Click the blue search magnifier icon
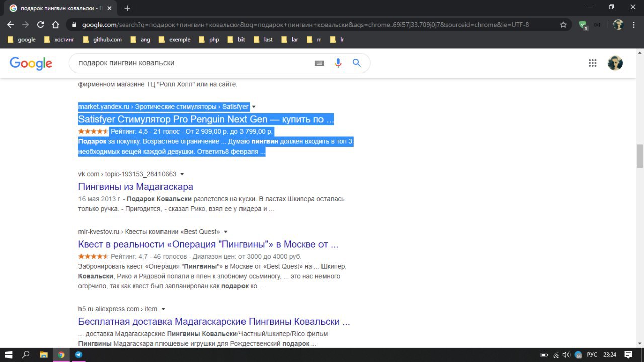Image resolution: width=644 pixels, height=362 pixels. pos(357,63)
